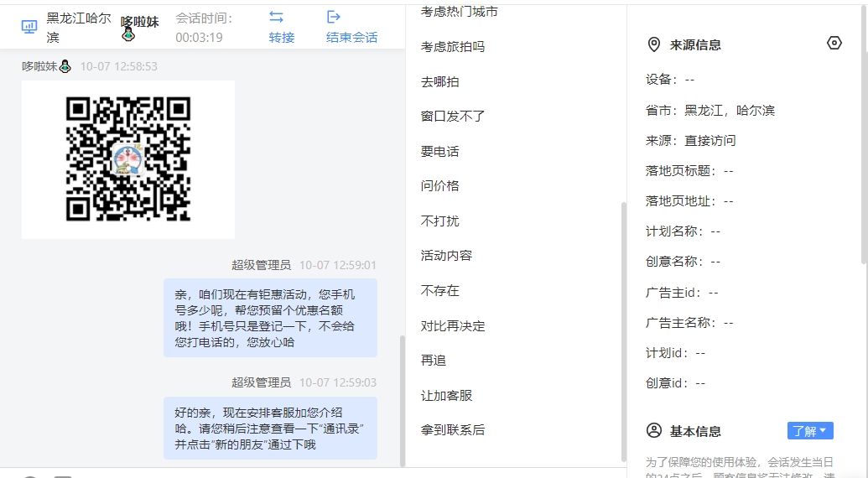Click the monitor device icon beside 黑龙江哈尔滨

pos(29,27)
